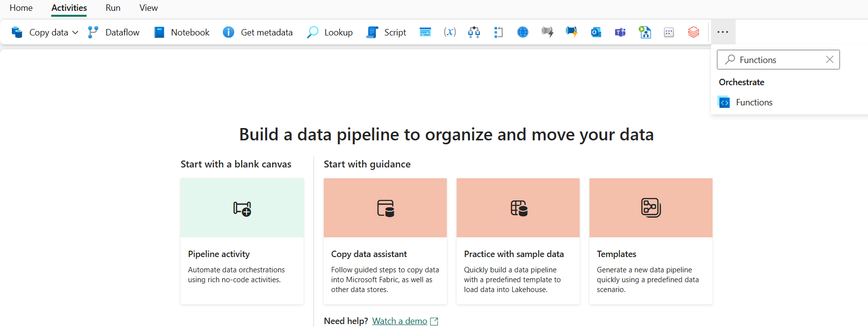This screenshot has height=327, width=868.
Task: Add the Teams activity icon
Action: (x=620, y=33)
